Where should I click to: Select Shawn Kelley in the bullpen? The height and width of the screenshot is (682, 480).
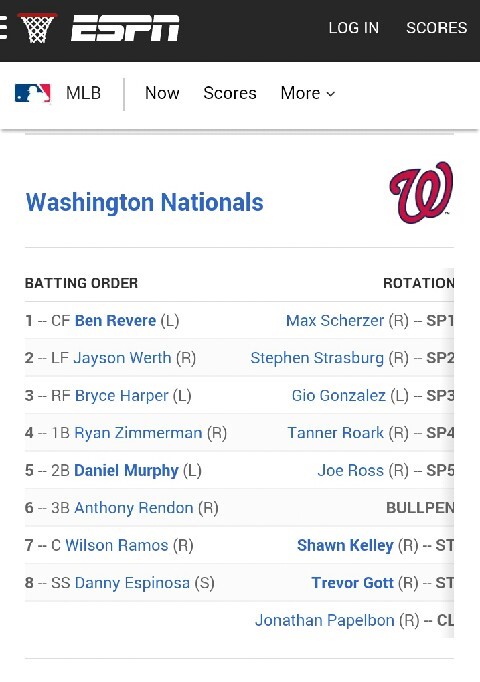(x=345, y=545)
